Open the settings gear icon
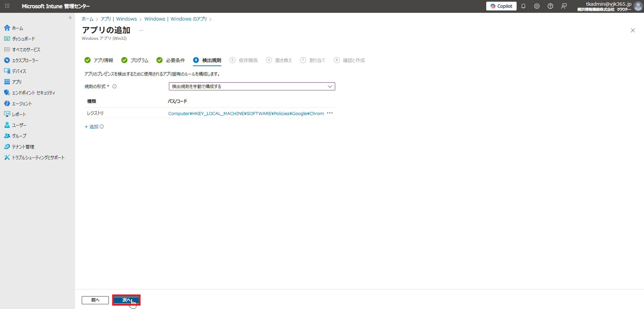Viewport: 644px width, 309px height. point(537,6)
